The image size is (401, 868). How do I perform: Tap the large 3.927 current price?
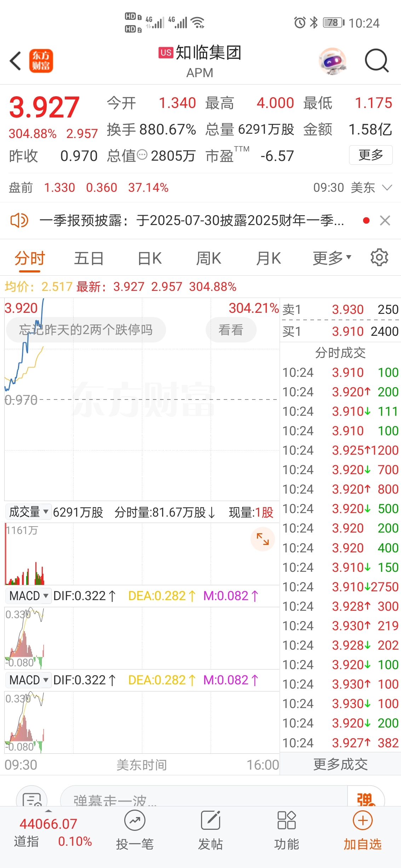[44, 107]
